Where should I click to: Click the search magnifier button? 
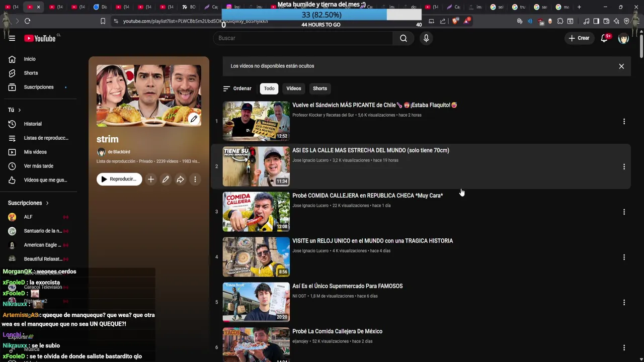tap(404, 38)
